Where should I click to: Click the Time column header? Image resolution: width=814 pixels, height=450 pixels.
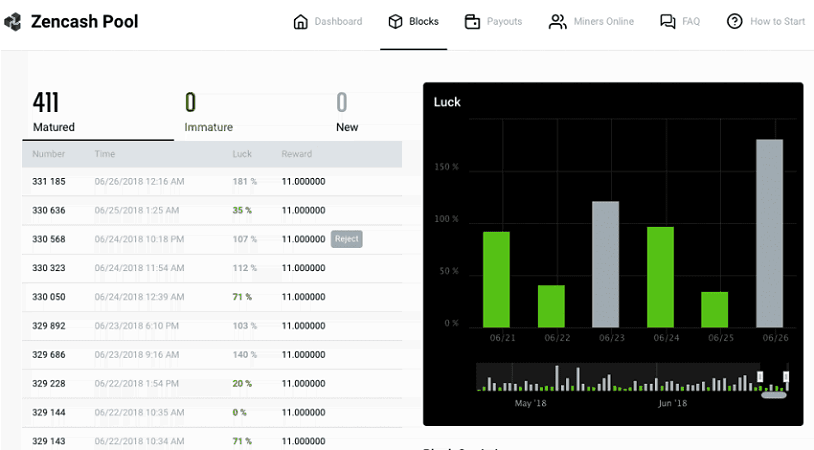point(105,154)
